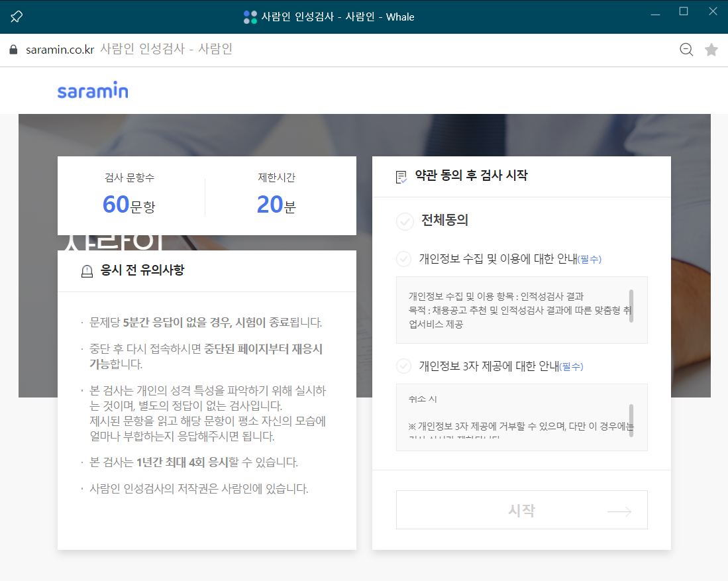This screenshot has height=581, width=728.
Task: Click the saramin logo
Action: click(x=93, y=91)
